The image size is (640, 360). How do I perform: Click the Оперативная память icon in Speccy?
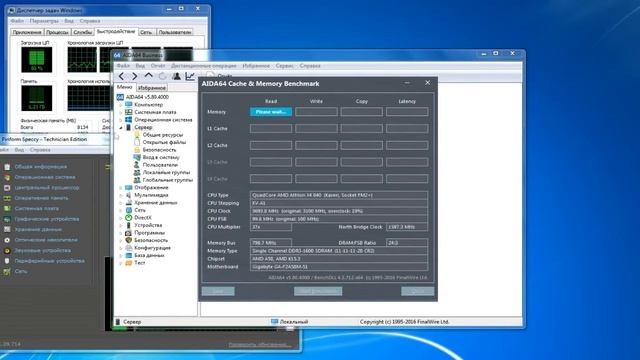(x=7, y=198)
